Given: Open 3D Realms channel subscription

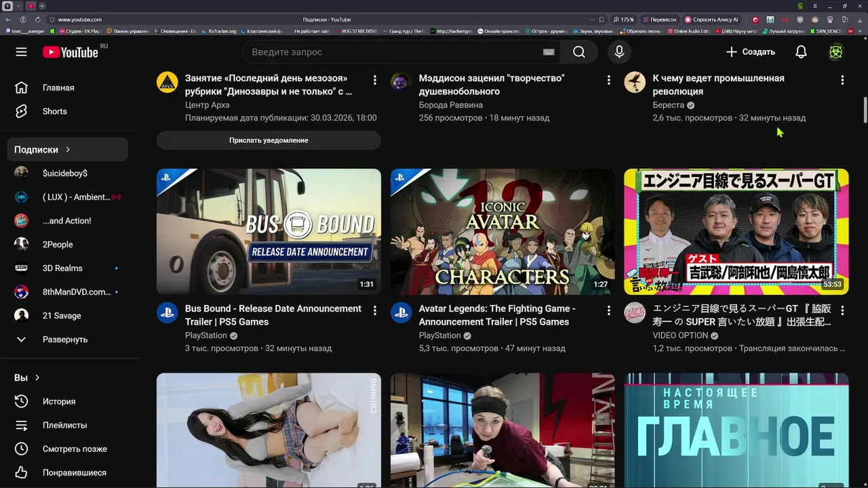Looking at the screenshot, I should (68, 268).
